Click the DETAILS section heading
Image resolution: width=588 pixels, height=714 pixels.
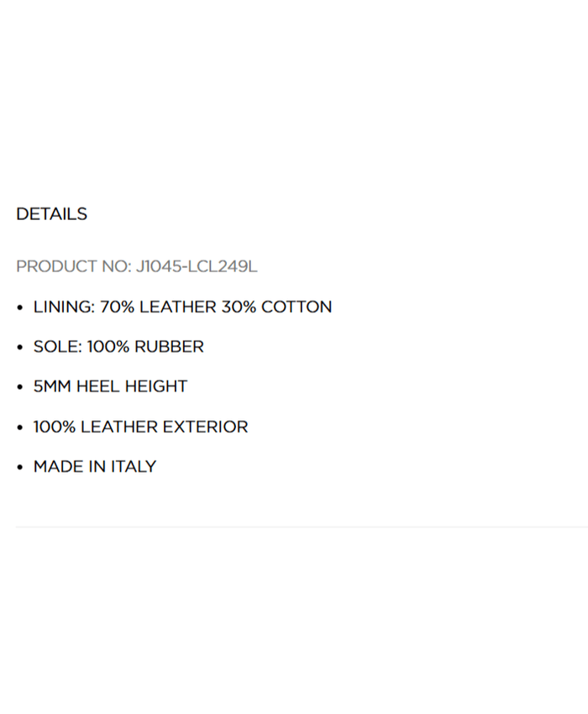click(51, 214)
